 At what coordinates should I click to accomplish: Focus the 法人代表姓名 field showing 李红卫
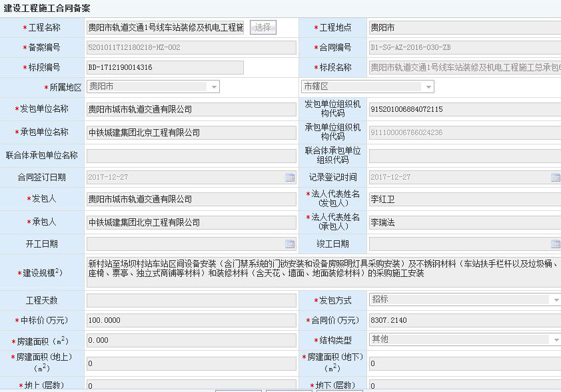click(464, 199)
